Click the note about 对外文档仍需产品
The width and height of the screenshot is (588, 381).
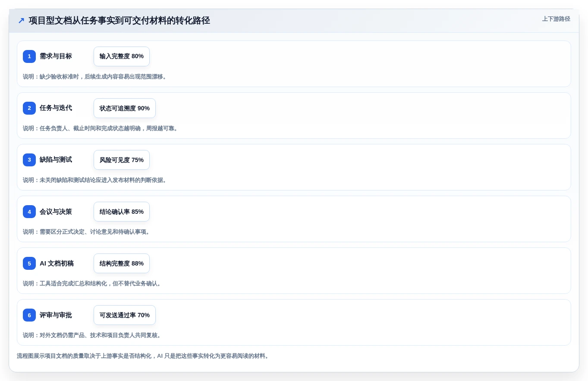[93, 335]
